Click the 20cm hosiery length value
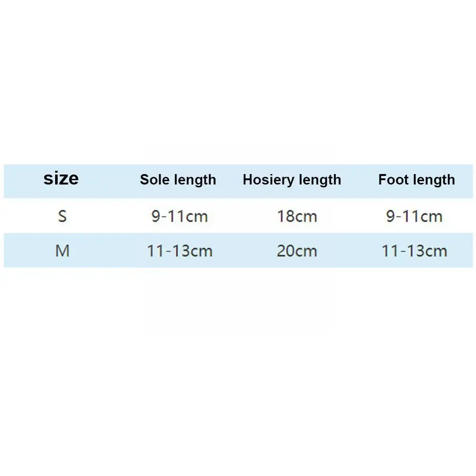 tap(297, 251)
